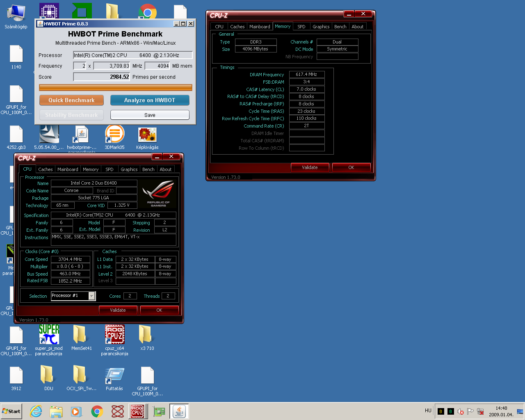The height and width of the screenshot is (420, 525).
Task: Launch the Futtatás run shortcut
Action: pyautogui.click(x=114, y=378)
